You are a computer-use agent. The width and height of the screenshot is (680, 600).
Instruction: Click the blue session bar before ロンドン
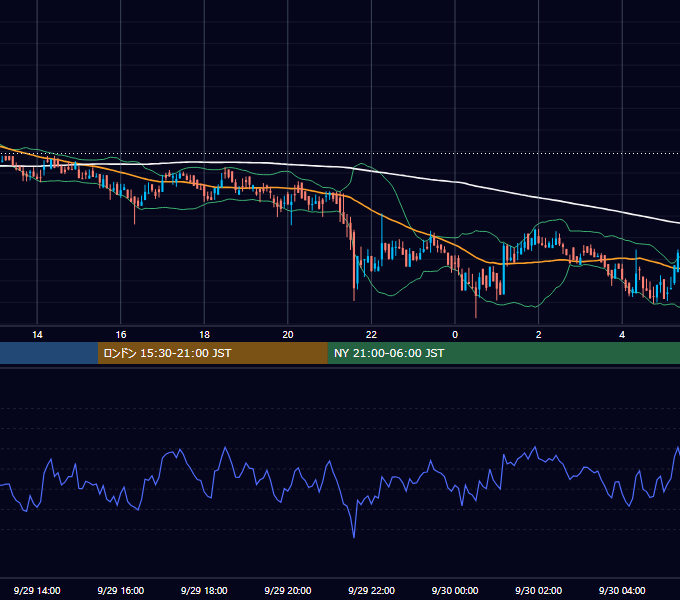click(49, 353)
